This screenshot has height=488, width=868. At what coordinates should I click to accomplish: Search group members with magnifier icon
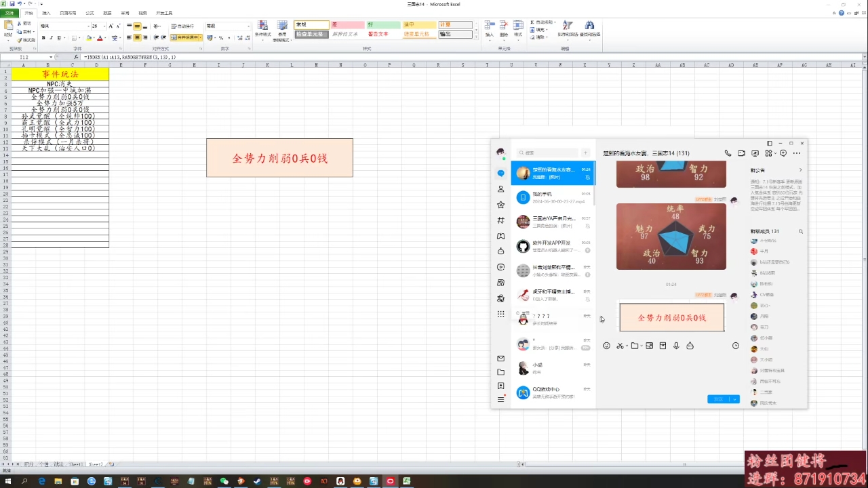pyautogui.click(x=800, y=232)
